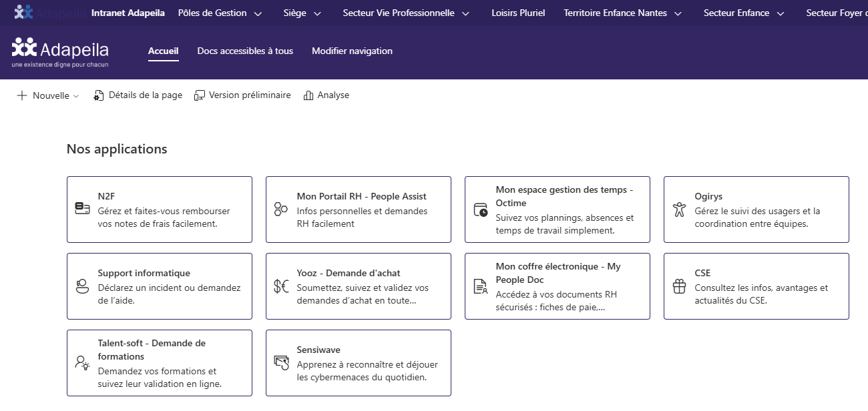Viewport: 868px width, 411px height.
Task: Click the Talent-soft lightbulb person icon
Action: point(82,363)
